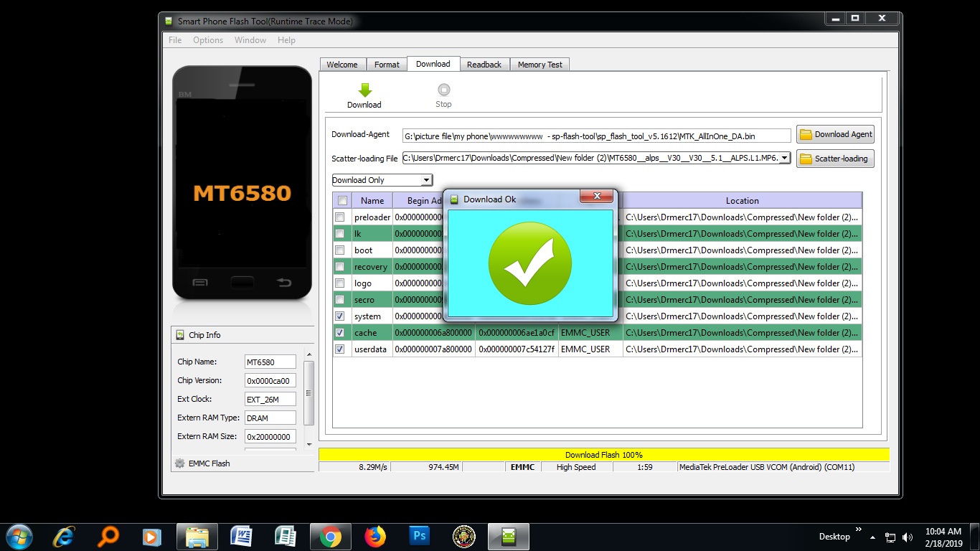Switch to the Format tab
Viewport: 980px width, 551px height.
point(387,65)
